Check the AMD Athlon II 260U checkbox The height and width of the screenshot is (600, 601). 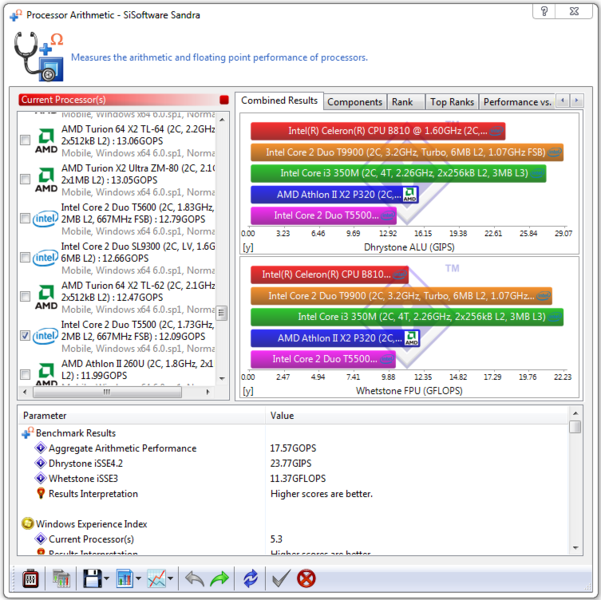coord(25,375)
